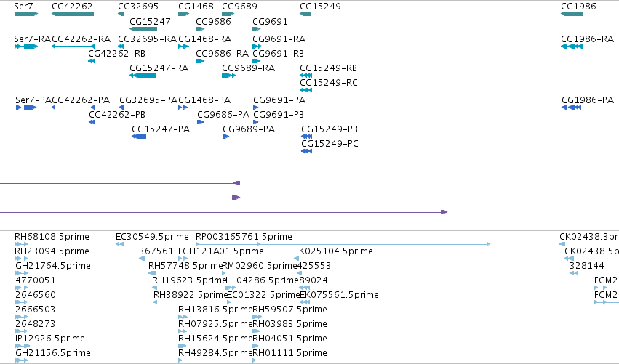
Task: Click EST RH38922.5prime
Action: coord(156,302)
